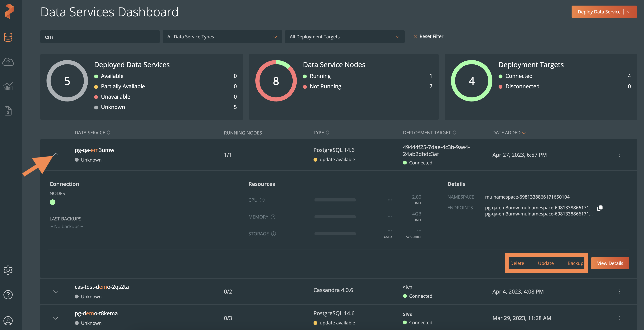This screenshot has height=330, width=644.
Task: Click the CPU help icon
Action: tap(262, 200)
